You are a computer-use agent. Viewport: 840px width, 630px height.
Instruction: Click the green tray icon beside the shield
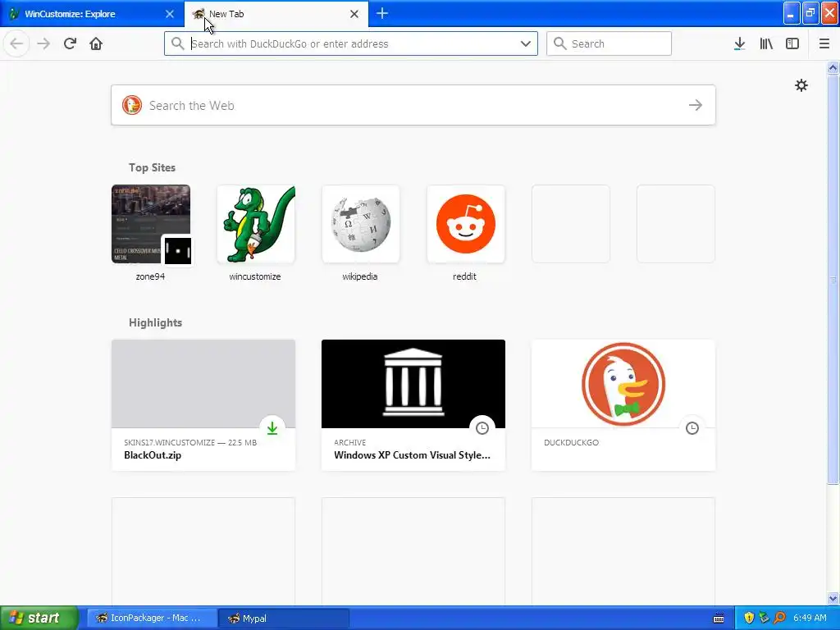pyautogui.click(x=764, y=618)
